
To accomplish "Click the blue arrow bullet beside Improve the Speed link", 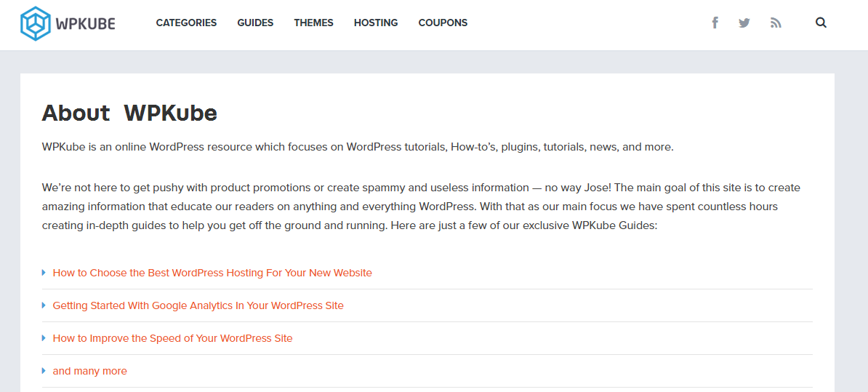I will coord(44,337).
